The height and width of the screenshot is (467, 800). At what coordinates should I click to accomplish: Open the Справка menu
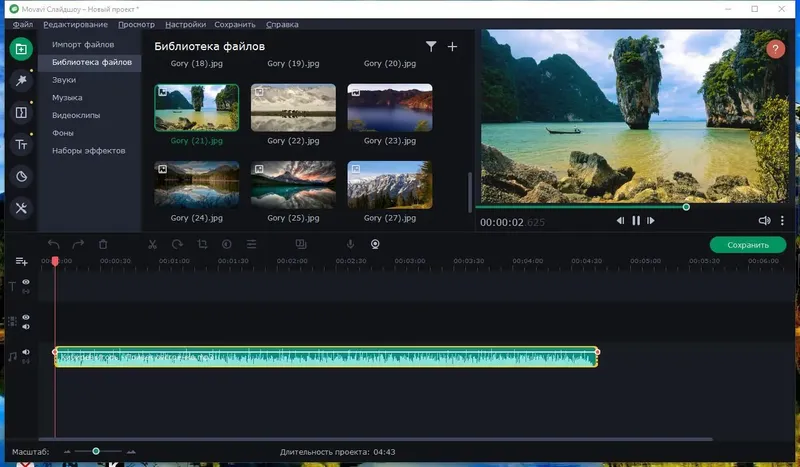tap(282, 24)
